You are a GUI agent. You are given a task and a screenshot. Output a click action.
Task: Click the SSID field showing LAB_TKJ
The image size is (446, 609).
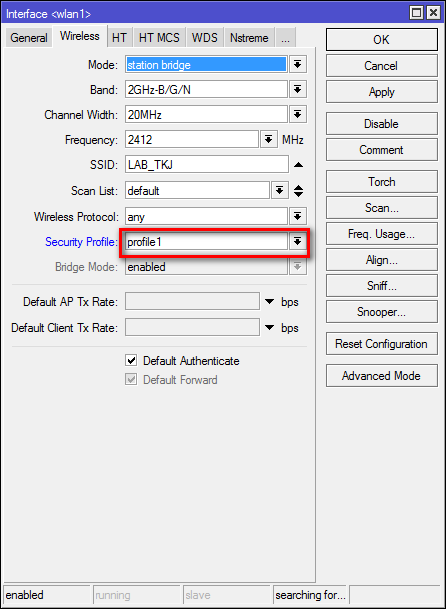(207, 165)
